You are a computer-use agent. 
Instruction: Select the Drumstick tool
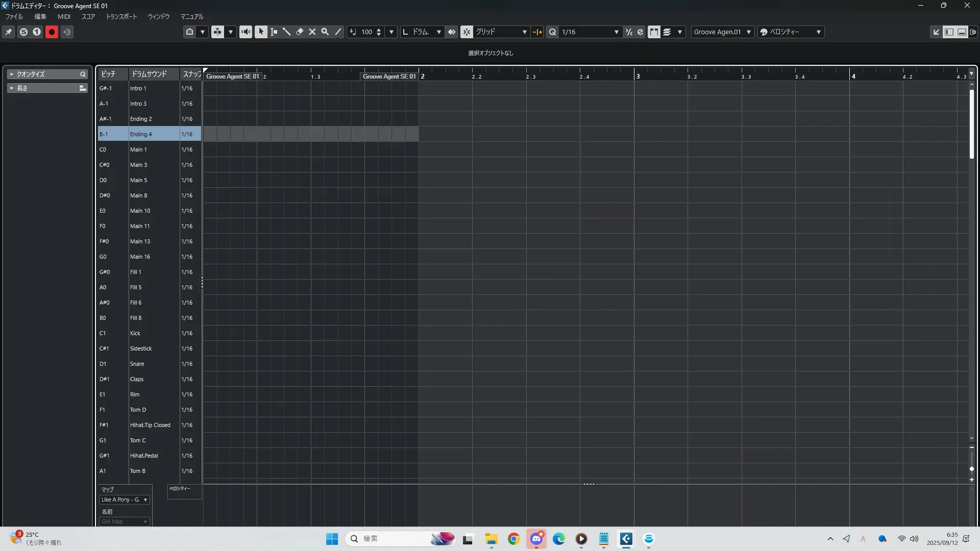287,32
